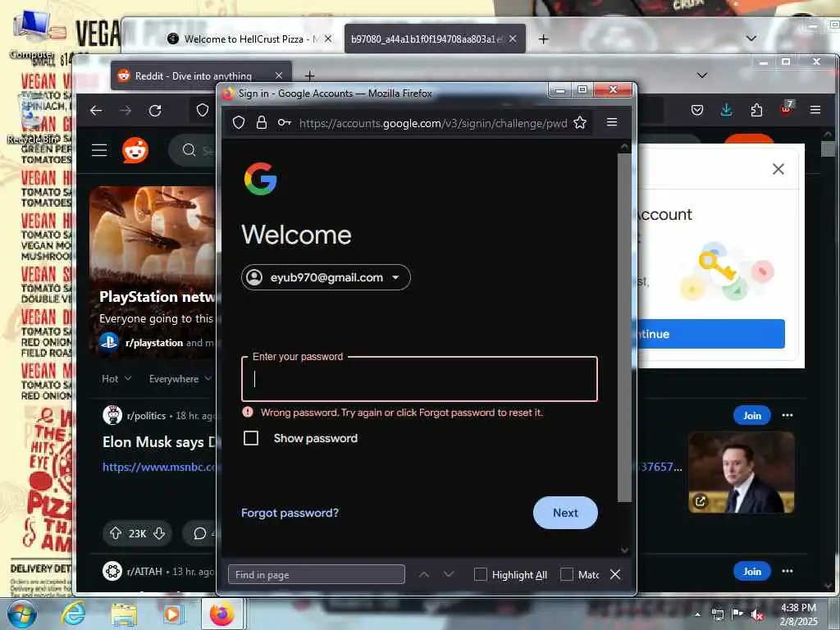Click the muted volume icon in system tray
This screenshot has height=630, width=840.
pyautogui.click(x=756, y=615)
